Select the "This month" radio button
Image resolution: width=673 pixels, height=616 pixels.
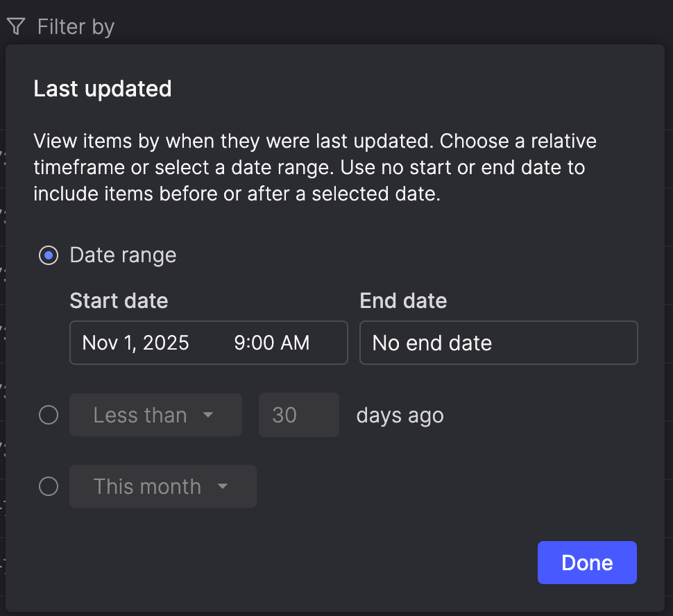pyautogui.click(x=49, y=487)
